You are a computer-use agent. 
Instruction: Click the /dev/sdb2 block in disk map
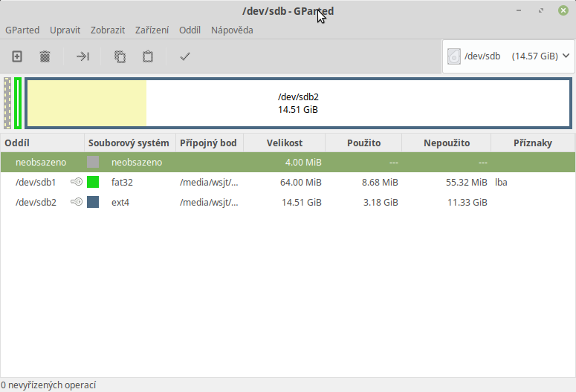click(x=298, y=103)
